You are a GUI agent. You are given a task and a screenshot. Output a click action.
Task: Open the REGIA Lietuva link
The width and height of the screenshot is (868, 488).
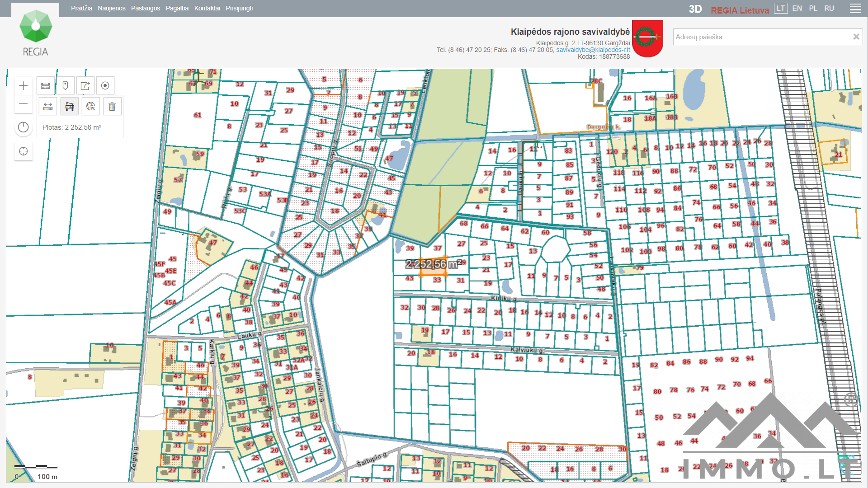tap(740, 10)
